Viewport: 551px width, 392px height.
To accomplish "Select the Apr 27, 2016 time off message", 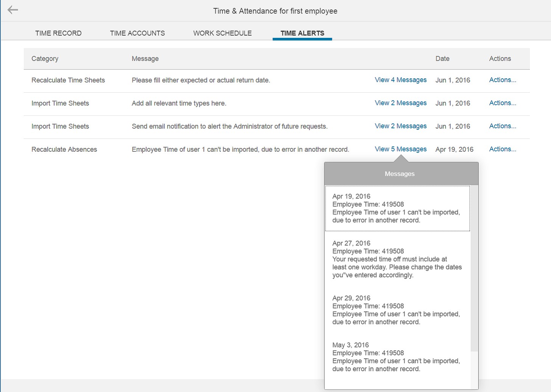I will pyautogui.click(x=397, y=259).
